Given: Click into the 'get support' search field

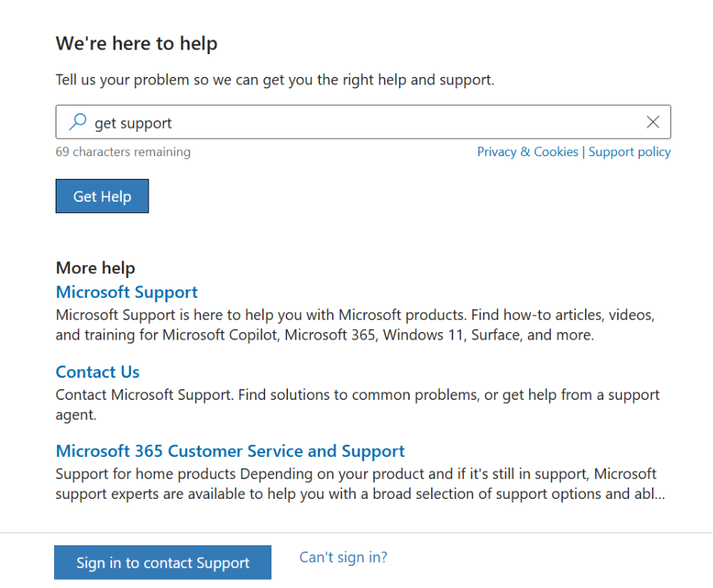Looking at the screenshot, I should click(x=363, y=123).
